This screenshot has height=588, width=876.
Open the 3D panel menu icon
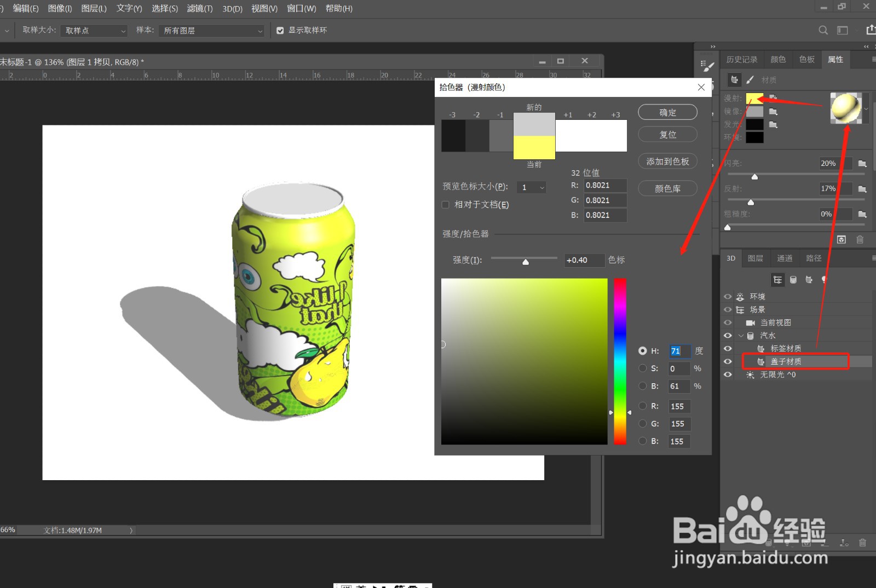(x=873, y=258)
